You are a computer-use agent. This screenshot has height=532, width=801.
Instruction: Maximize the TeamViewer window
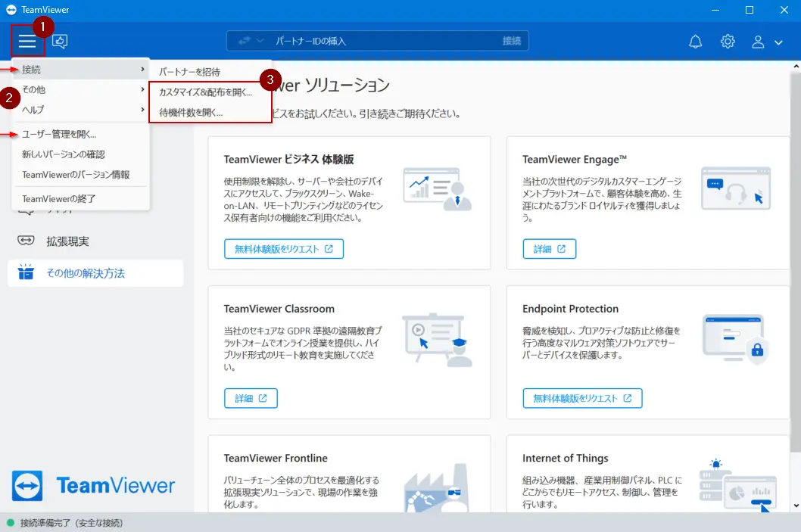click(x=750, y=10)
